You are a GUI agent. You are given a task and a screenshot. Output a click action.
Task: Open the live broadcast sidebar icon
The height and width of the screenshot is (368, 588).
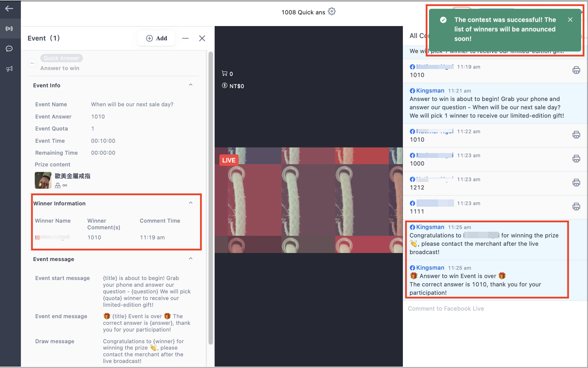9,28
